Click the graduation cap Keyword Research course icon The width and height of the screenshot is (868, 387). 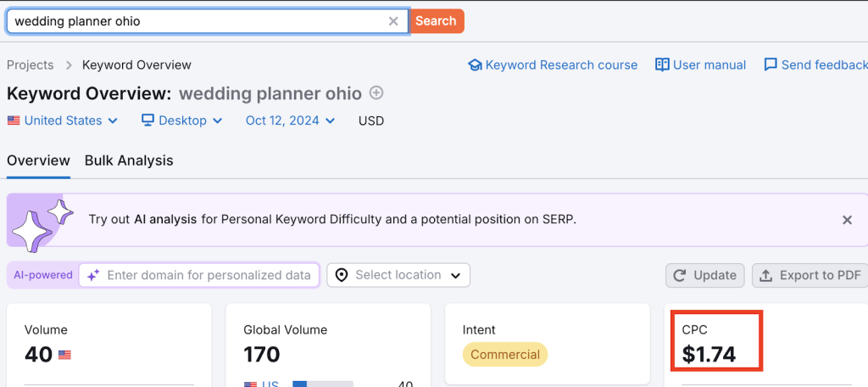475,65
